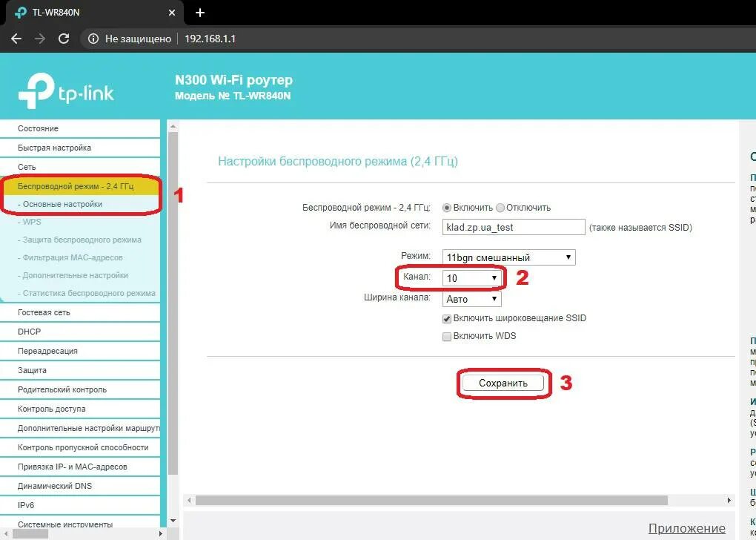Open Дополнительные настройки submenu
This screenshot has height=540, width=756.
(x=73, y=275)
